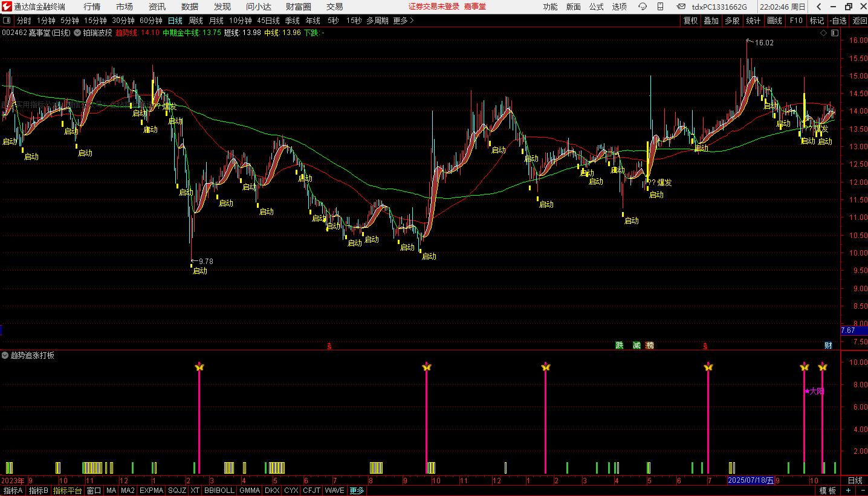Select the 2025/07/18 date marker on timeline
The image size is (868, 496).
point(750,481)
